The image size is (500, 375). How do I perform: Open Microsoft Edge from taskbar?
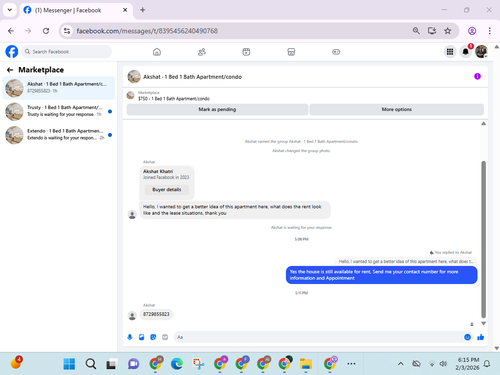[177, 364]
